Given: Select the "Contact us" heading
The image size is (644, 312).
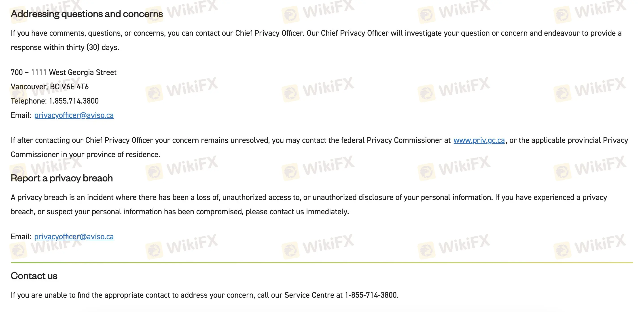Looking at the screenshot, I should (x=34, y=276).
